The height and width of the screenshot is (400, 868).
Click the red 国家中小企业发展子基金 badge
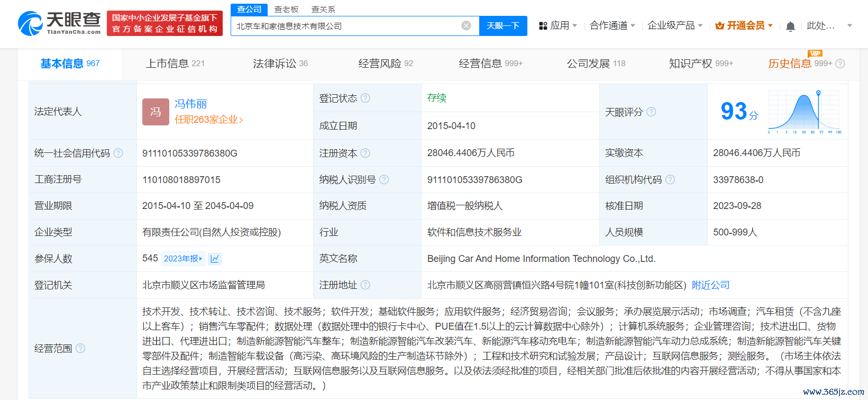coord(165,23)
